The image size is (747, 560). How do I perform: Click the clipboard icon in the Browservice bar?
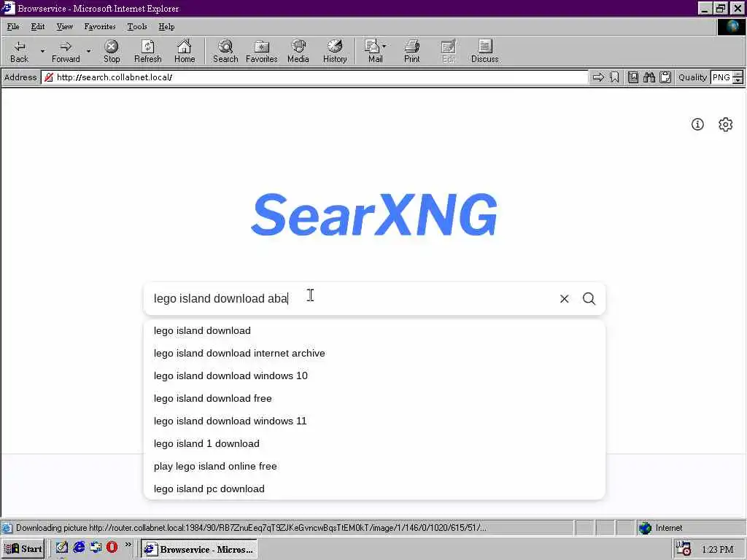[x=665, y=77]
